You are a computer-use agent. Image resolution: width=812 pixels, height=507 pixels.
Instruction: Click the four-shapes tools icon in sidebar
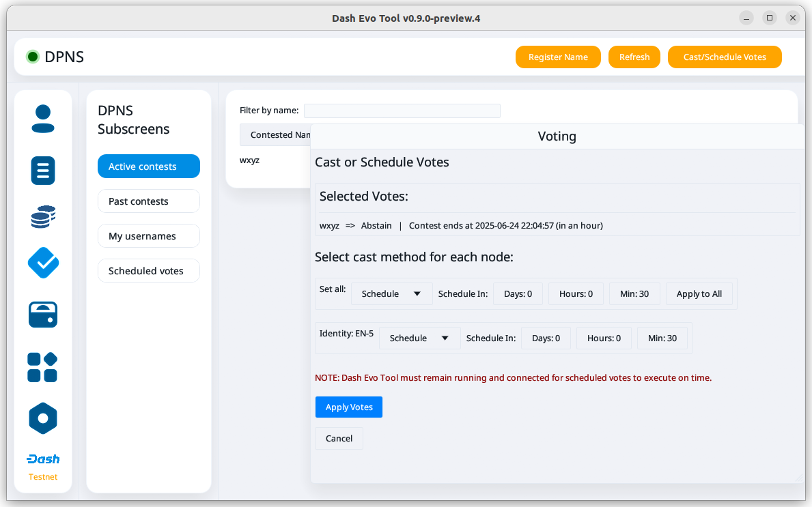(x=42, y=367)
